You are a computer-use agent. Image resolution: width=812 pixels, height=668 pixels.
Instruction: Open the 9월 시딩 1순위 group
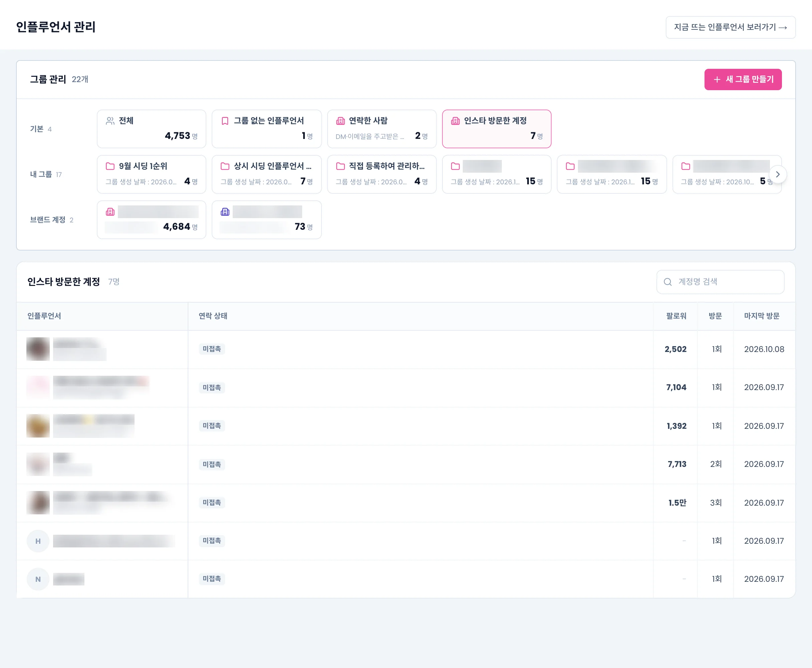[x=152, y=174]
